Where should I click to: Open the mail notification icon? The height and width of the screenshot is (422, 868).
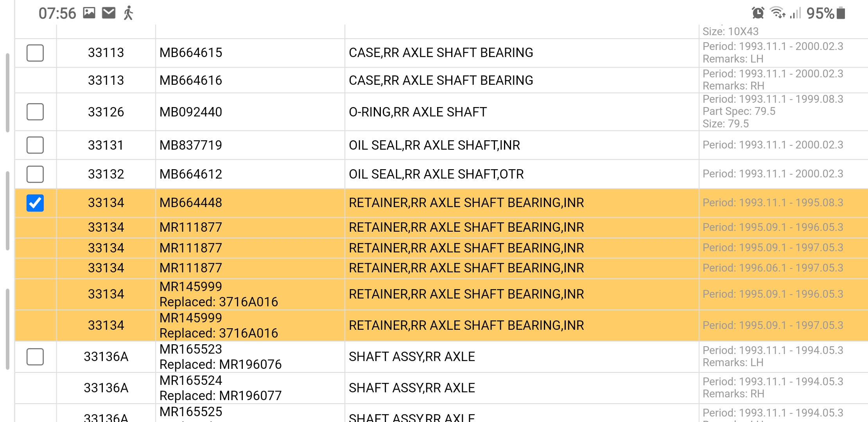(x=109, y=13)
